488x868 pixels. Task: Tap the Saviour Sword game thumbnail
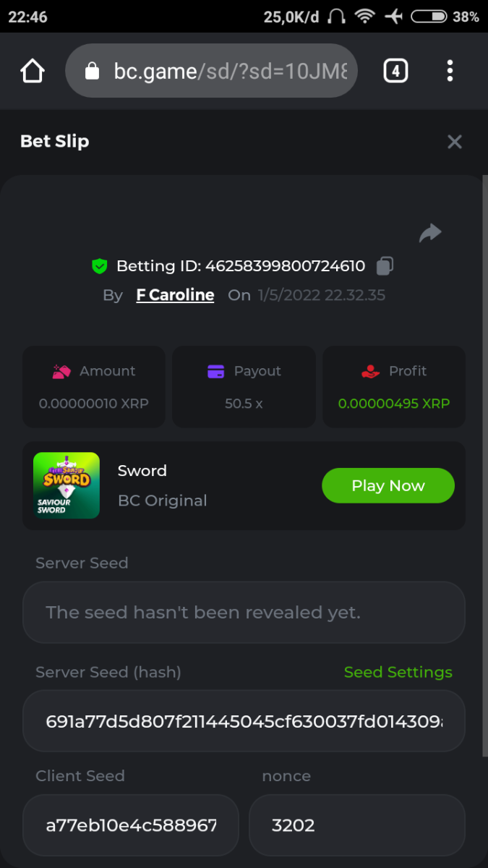67,485
